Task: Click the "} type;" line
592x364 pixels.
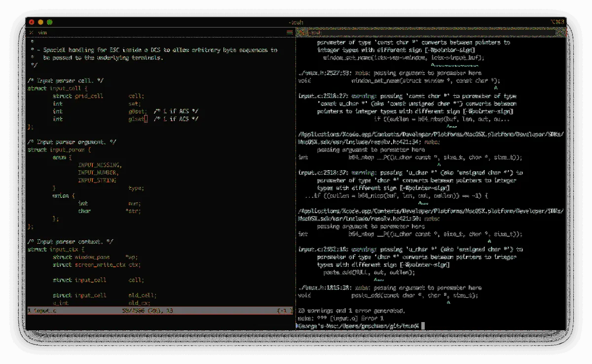Action: click(98, 188)
